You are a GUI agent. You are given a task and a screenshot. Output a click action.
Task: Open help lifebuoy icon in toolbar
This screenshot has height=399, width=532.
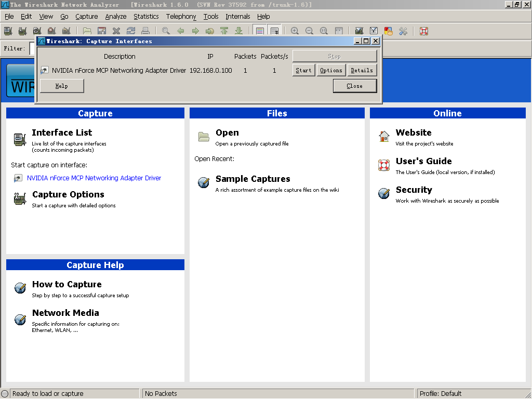[424, 31]
